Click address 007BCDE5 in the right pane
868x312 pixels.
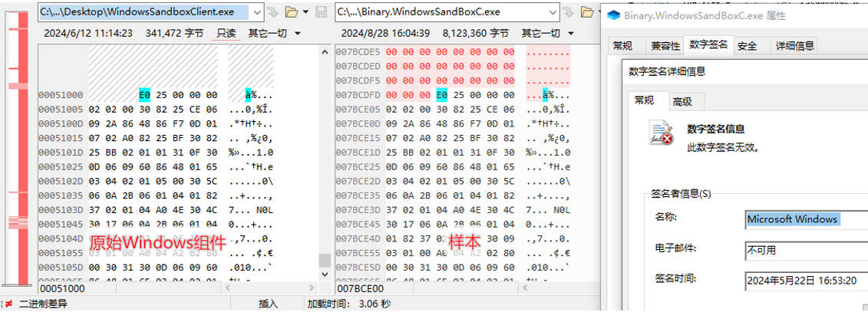click(x=358, y=52)
